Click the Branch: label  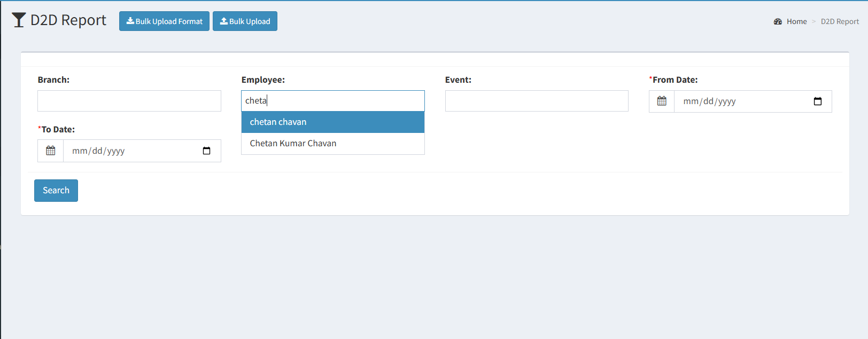53,80
